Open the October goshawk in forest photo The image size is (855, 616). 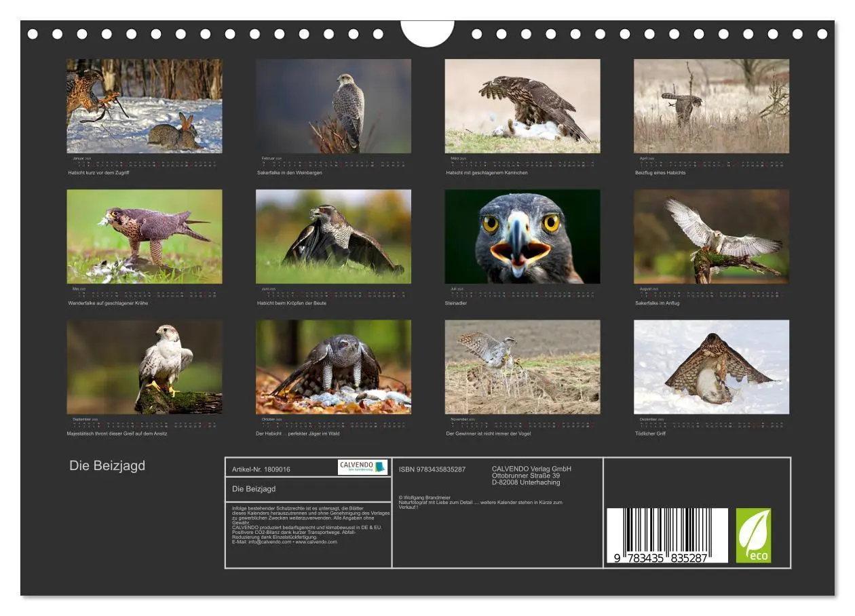(333, 367)
